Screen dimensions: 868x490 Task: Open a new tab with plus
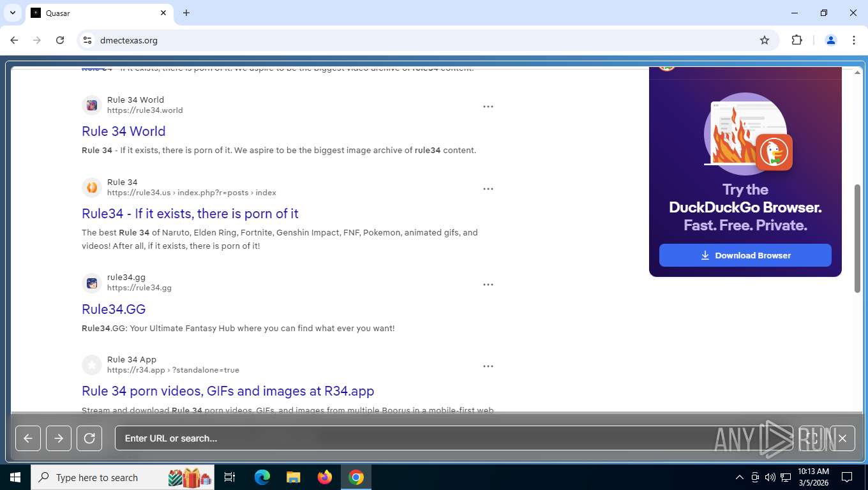coord(186,13)
